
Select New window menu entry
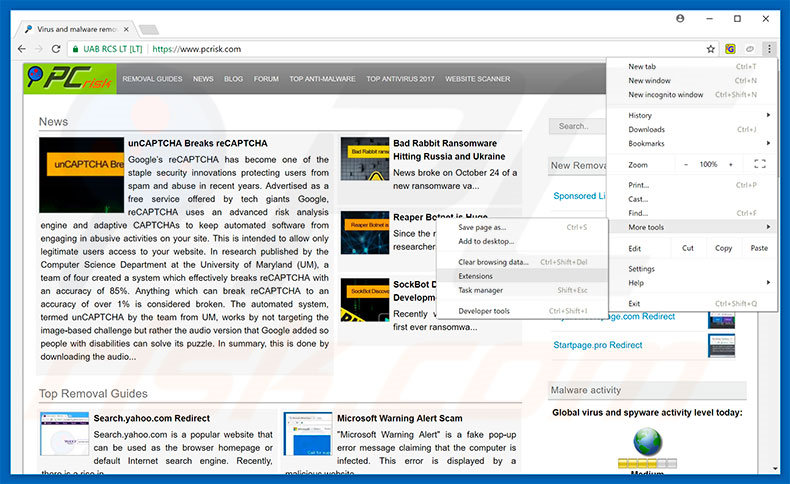coord(692,81)
